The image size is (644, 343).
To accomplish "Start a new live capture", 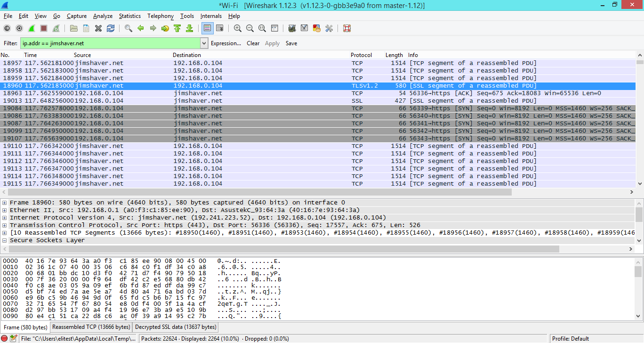I will pos(32,28).
